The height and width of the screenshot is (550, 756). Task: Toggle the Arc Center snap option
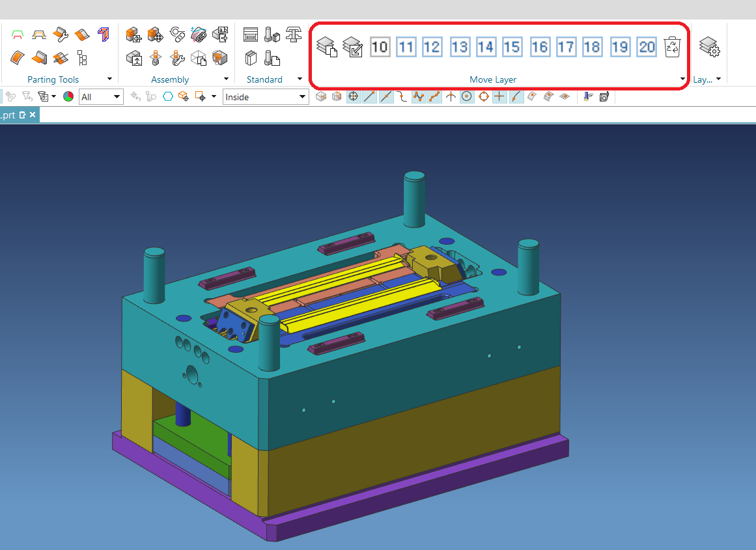point(467,96)
